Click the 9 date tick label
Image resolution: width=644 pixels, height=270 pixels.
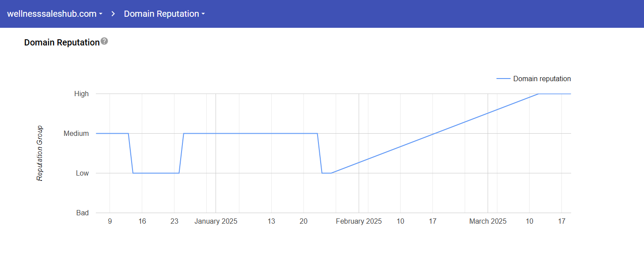pos(110,221)
